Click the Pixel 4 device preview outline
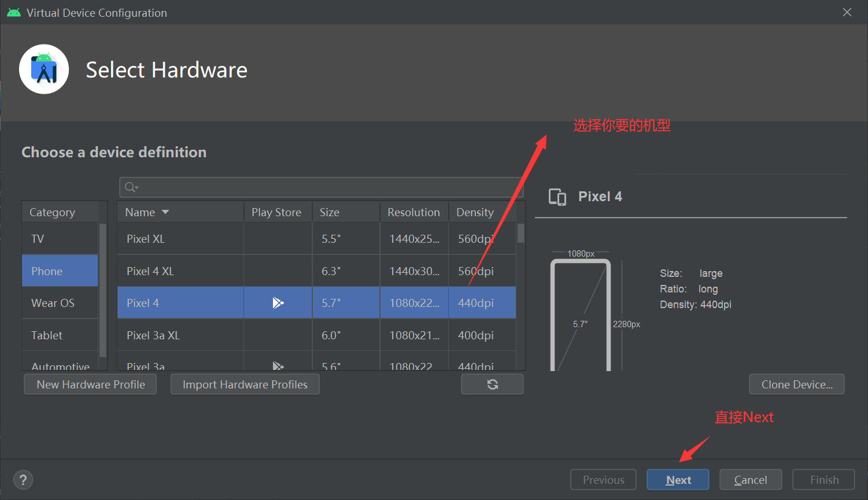868x500 pixels. 581,315
